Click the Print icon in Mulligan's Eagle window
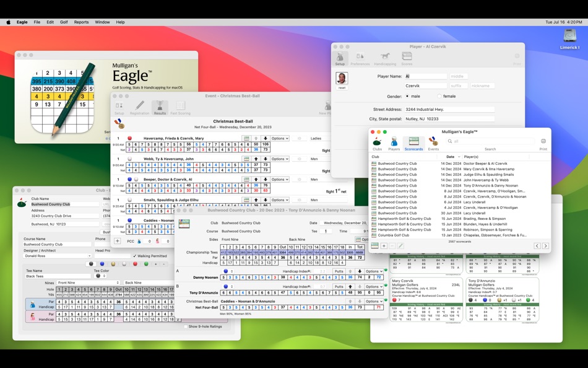Screen dimensions: 588x368 tap(542, 141)
